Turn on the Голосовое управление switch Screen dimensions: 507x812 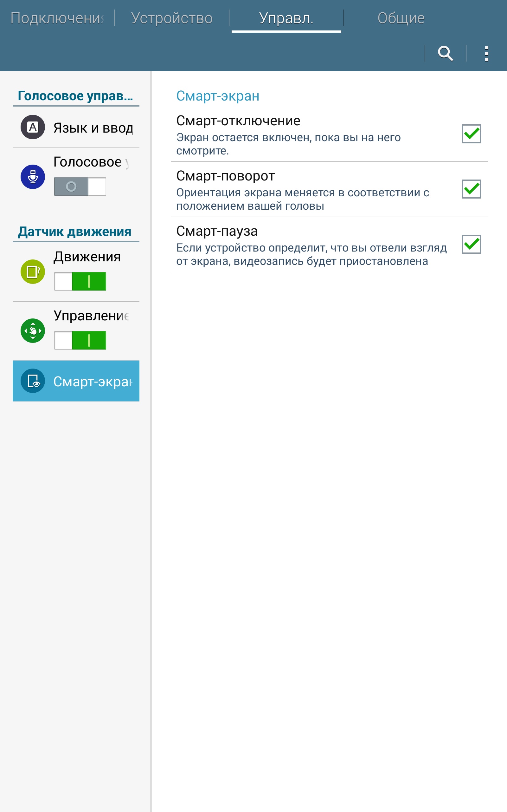(80, 187)
